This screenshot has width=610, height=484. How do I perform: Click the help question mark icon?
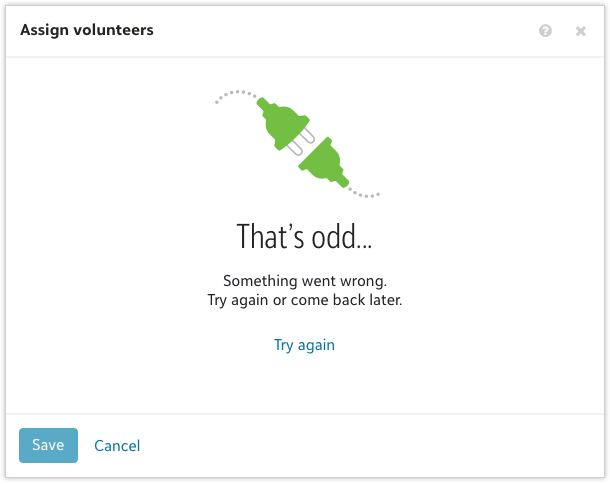click(x=545, y=31)
